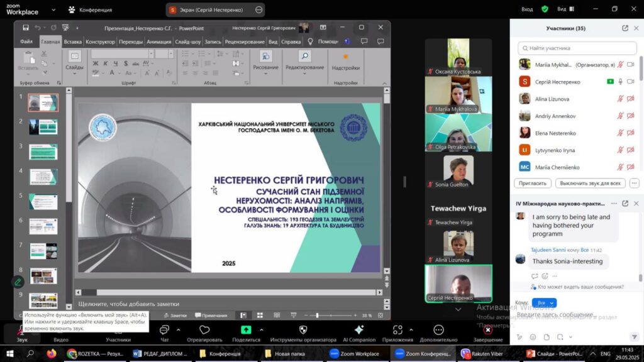The width and height of the screenshot is (644, 362).
Task: Click the Start From Beginning slideshow icon
Action: 65,28
